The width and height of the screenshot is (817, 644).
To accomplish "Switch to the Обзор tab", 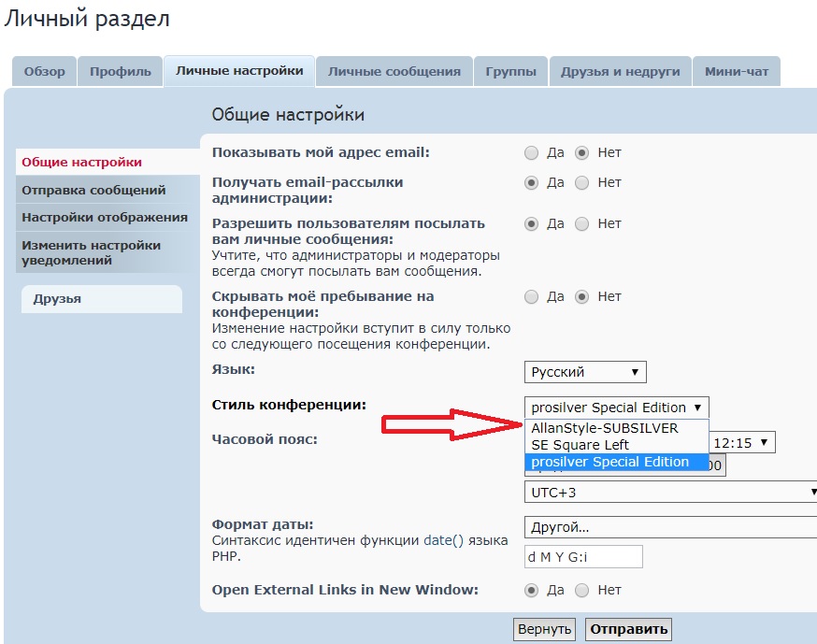I will pyautogui.click(x=45, y=72).
